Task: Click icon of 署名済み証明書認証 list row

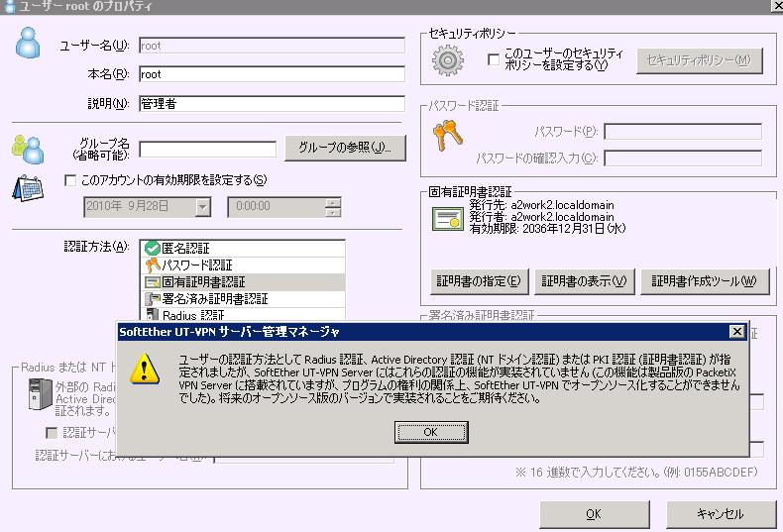Action: pos(153,299)
